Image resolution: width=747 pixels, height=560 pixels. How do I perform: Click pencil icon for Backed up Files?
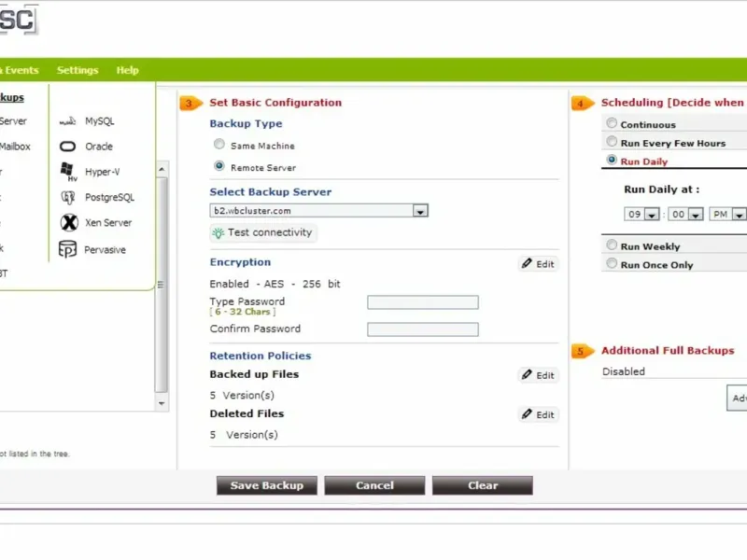click(527, 375)
